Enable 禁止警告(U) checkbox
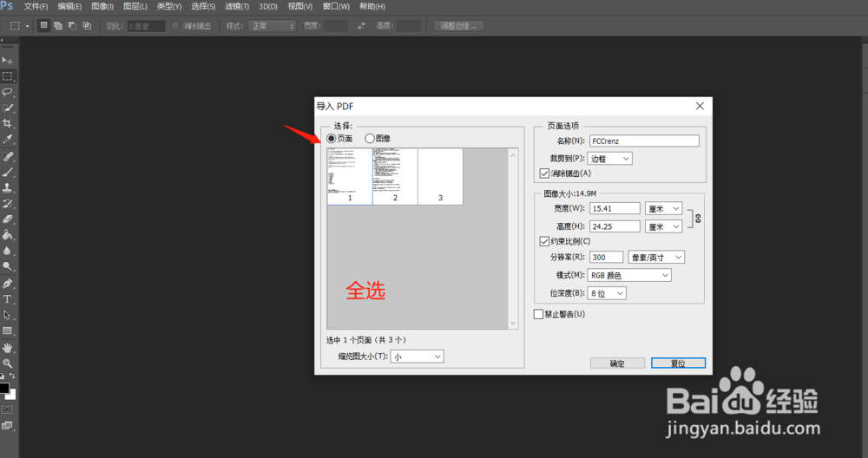The height and width of the screenshot is (458, 868). click(x=539, y=314)
